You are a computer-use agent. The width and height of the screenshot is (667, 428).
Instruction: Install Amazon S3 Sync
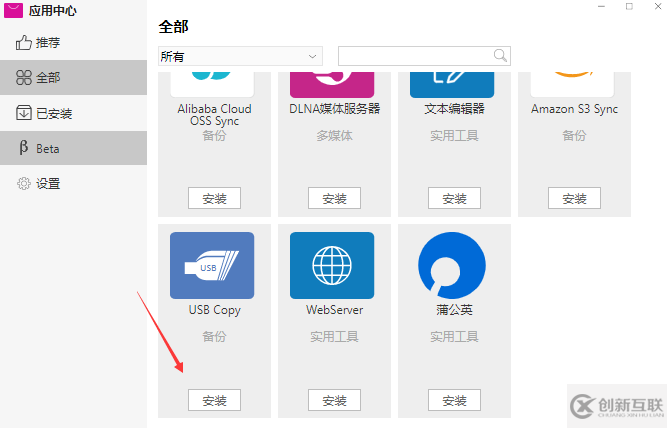574,198
